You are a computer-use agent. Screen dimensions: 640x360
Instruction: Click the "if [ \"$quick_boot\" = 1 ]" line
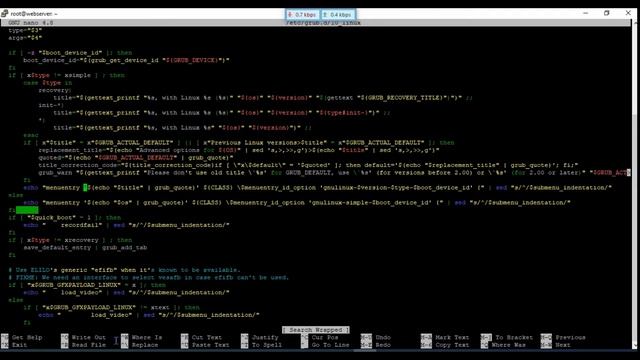(x=64, y=218)
